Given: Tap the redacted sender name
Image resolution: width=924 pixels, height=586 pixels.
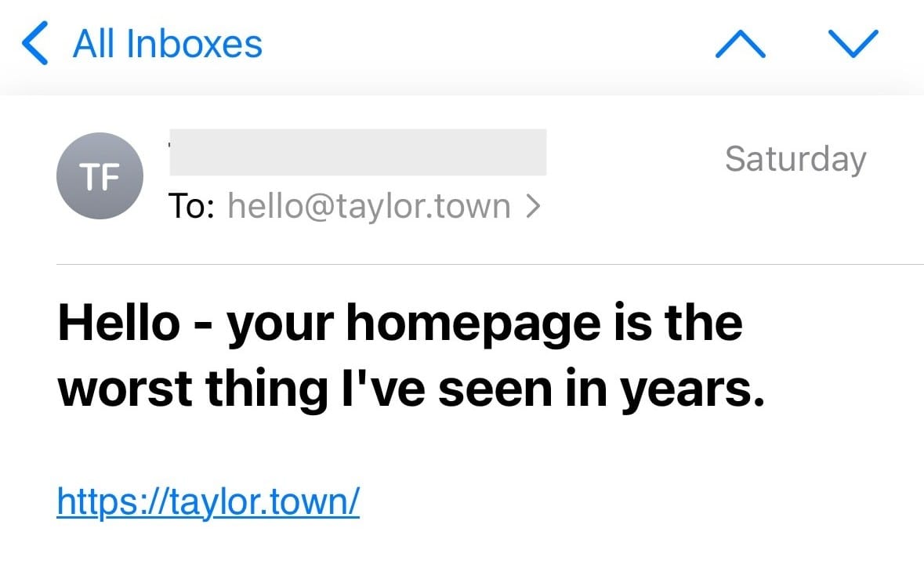Looking at the screenshot, I should [357, 152].
